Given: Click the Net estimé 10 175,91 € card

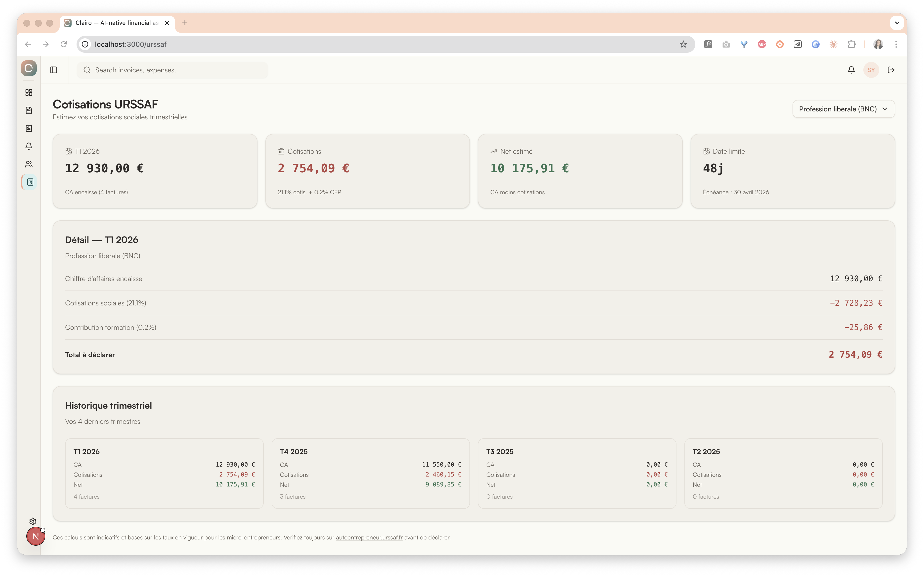Looking at the screenshot, I should click(580, 171).
